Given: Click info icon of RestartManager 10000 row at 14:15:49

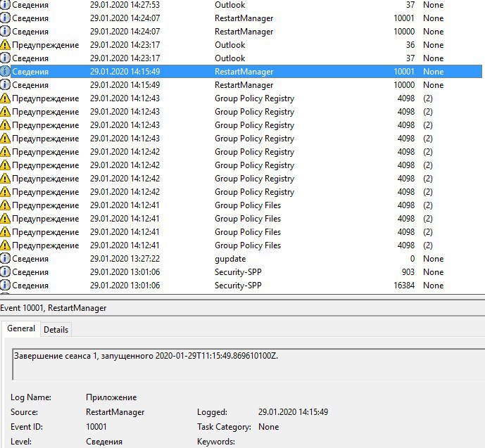Looking at the screenshot, I should point(5,84).
